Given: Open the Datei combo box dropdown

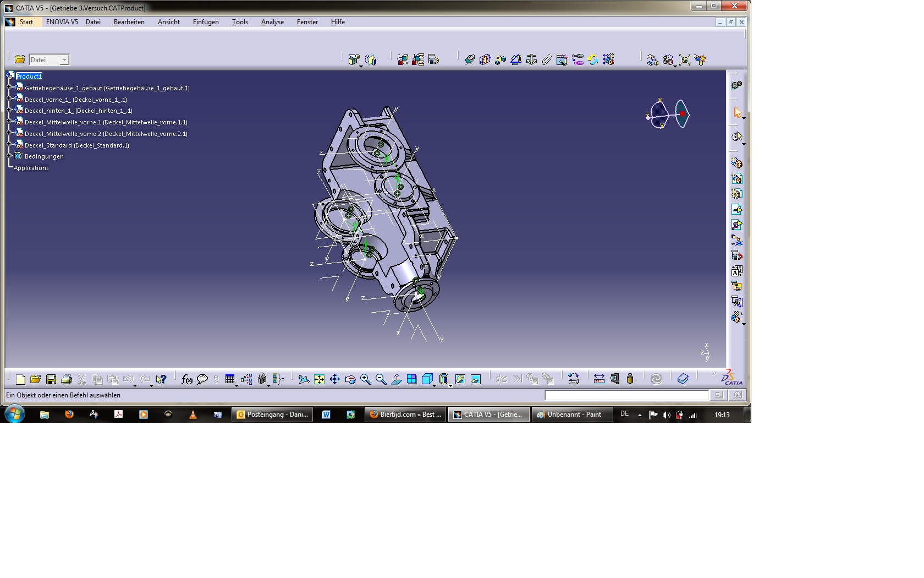Looking at the screenshot, I should (64, 59).
